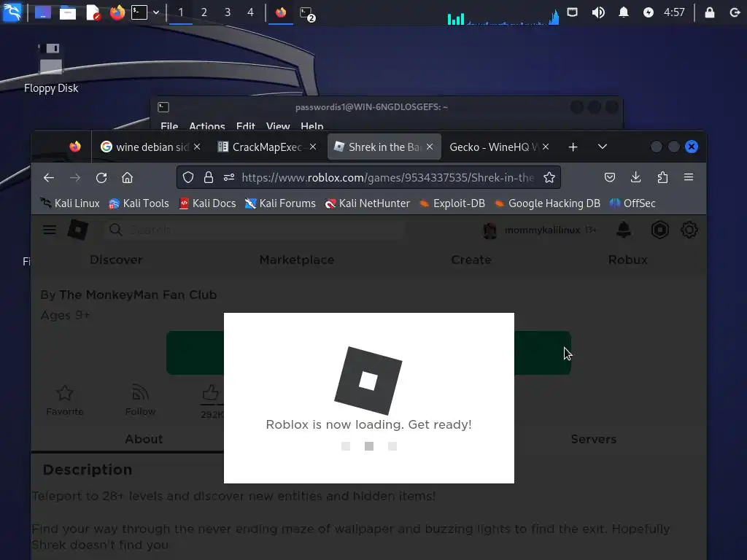Open a new Firefox tab
The width and height of the screenshot is (747, 560).
[573, 147]
